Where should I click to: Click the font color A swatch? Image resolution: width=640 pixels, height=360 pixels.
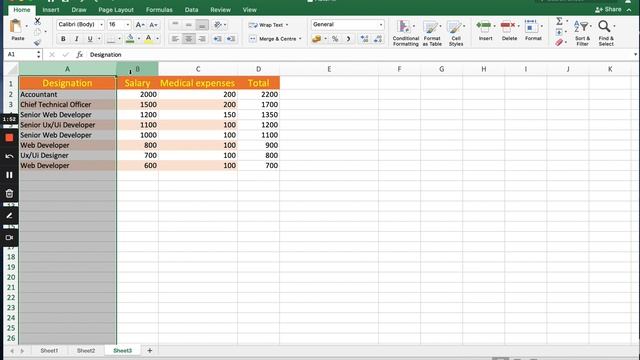click(149, 39)
